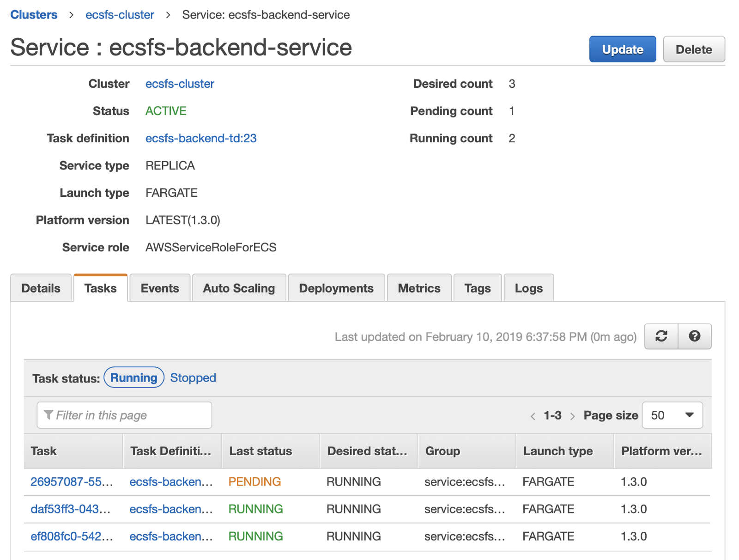Navigate to Clusters breadcrumb

pos(34,15)
